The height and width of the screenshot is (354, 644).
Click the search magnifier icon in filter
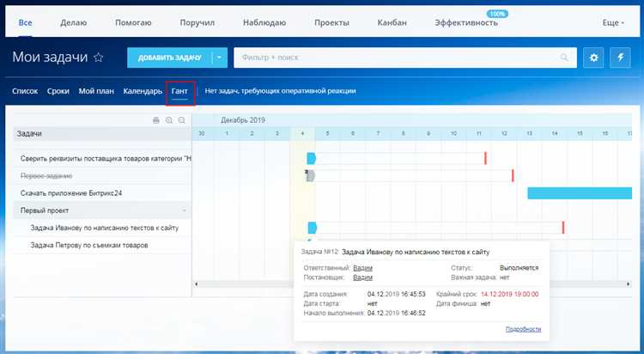point(564,58)
